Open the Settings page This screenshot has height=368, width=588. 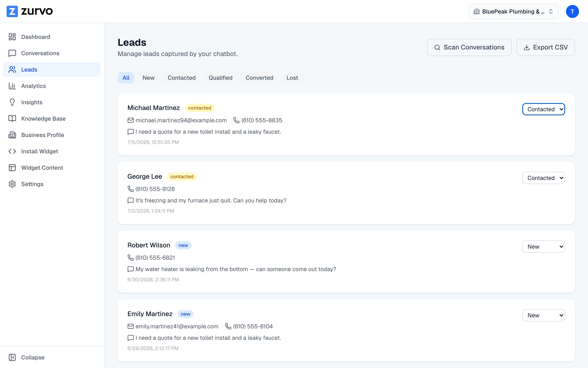[x=52, y=184]
